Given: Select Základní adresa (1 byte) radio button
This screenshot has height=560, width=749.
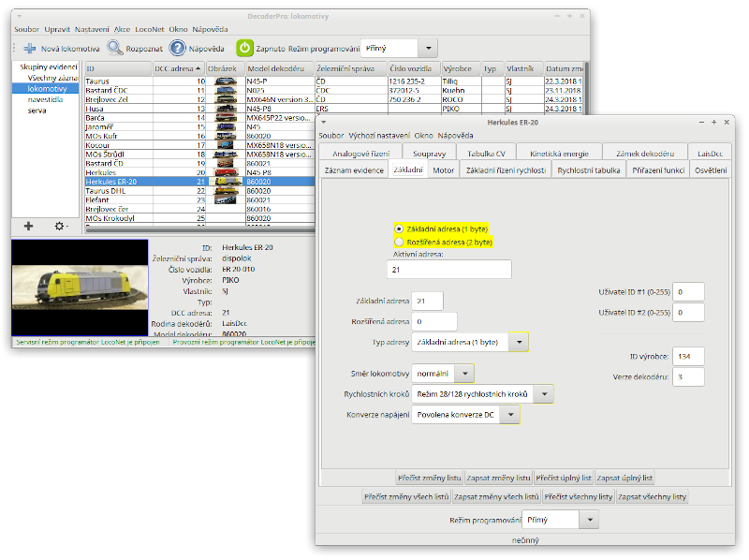Looking at the screenshot, I should click(400, 228).
